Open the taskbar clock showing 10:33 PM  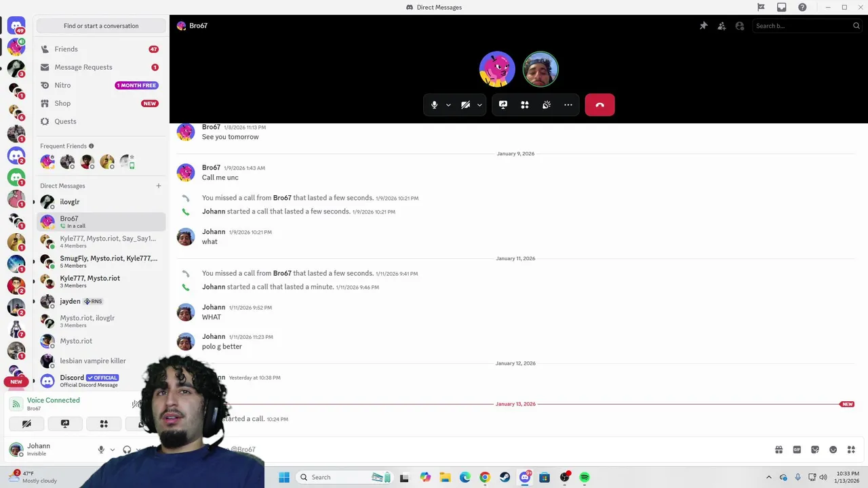click(x=848, y=477)
